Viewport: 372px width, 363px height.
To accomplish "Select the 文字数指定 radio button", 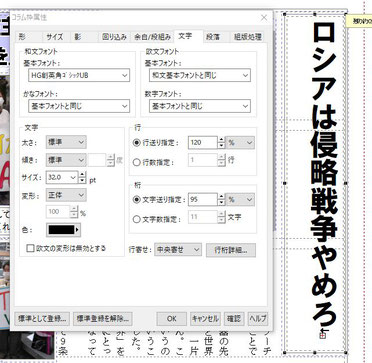I will (136, 219).
